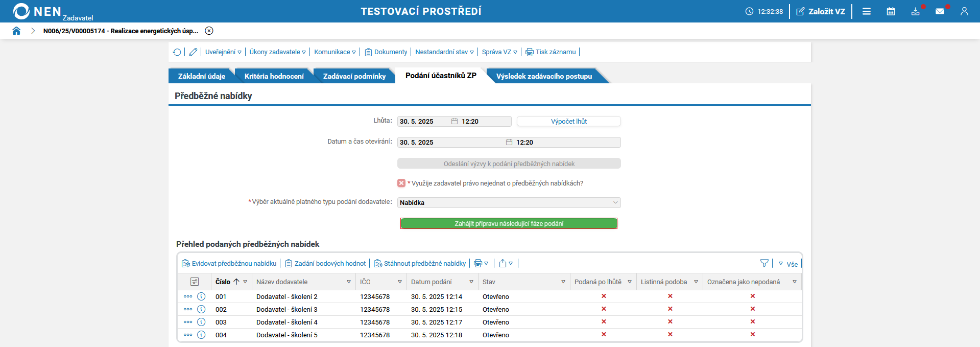Go to the home icon in breadcrumb
Viewport: 980px width, 347px height.
click(16, 31)
